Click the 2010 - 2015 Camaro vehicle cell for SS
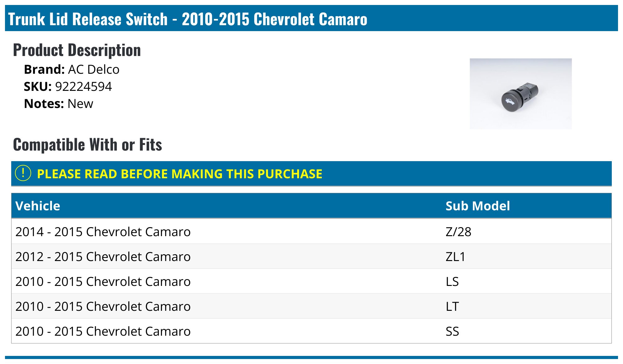Image resolution: width=623 pixels, height=364 pixels. pos(103,331)
